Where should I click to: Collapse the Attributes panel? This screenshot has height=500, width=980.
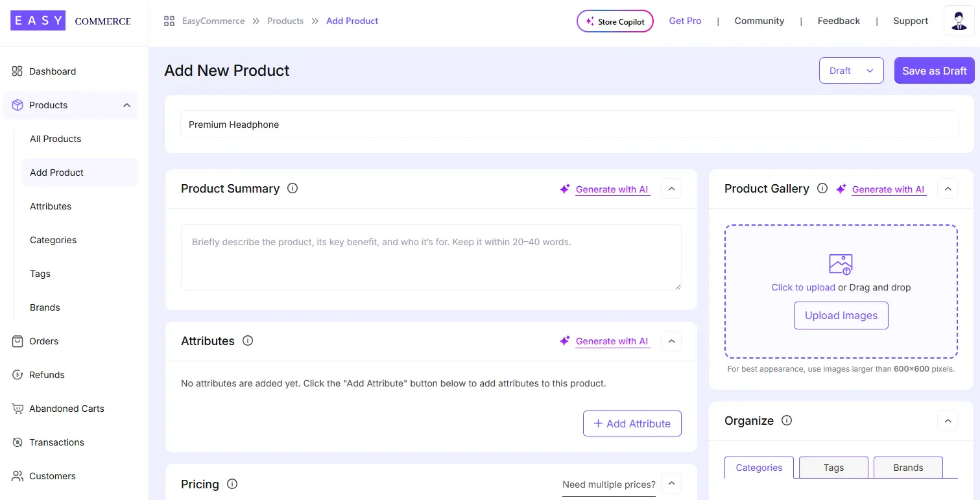tap(671, 341)
